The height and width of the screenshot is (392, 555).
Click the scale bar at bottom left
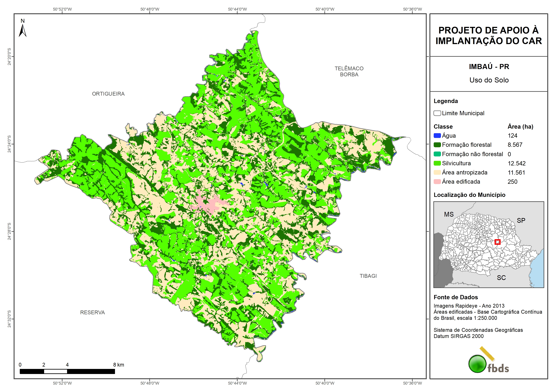tap(67, 371)
